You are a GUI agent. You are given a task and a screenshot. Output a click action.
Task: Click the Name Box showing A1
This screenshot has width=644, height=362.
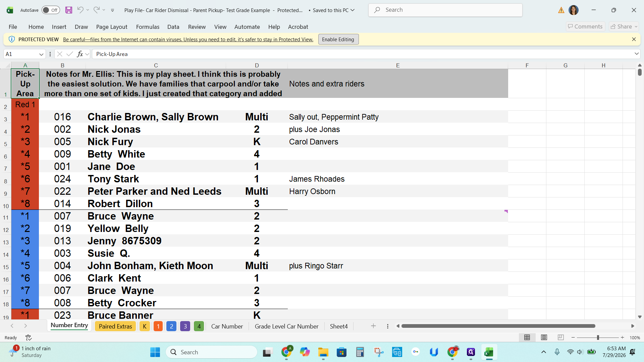coord(21,54)
